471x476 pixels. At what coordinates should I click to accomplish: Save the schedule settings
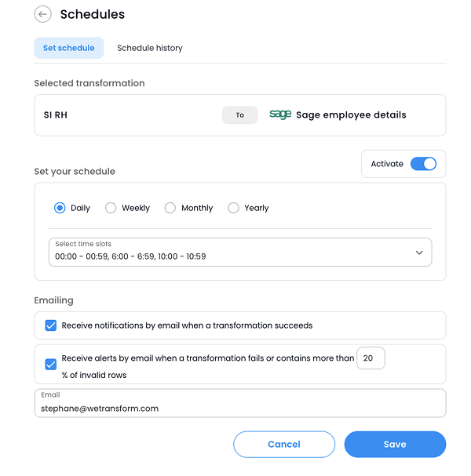tap(395, 445)
